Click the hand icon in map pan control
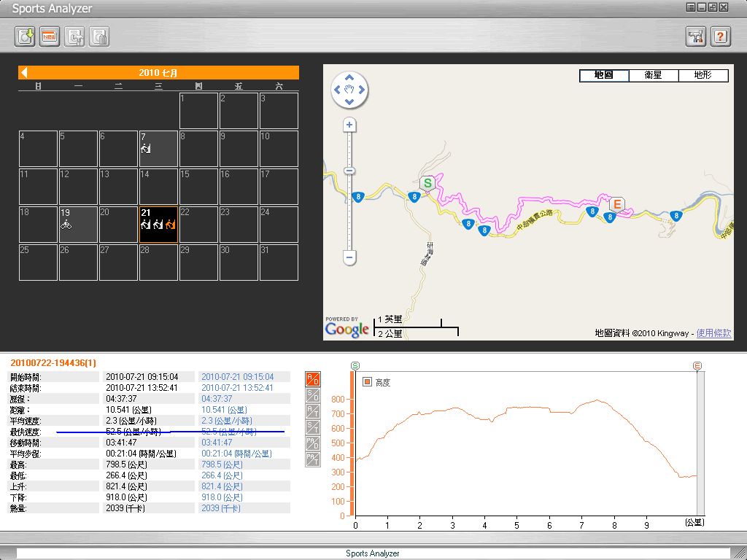Screen dimensions: 747x560 coord(349,90)
